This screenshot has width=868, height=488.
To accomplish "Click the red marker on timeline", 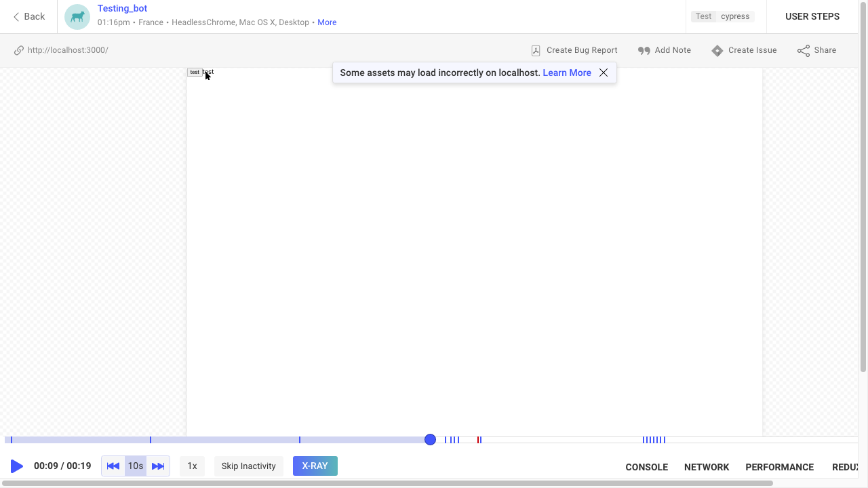I will tap(478, 440).
